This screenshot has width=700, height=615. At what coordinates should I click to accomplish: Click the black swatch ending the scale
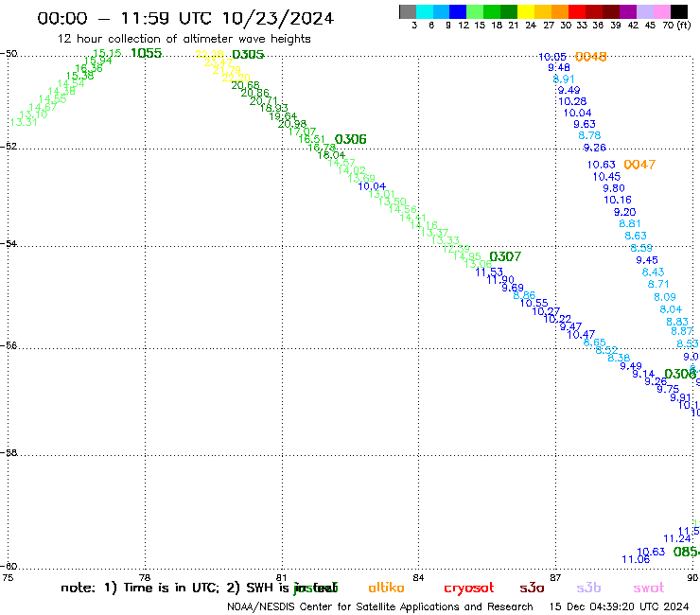coord(678,11)
